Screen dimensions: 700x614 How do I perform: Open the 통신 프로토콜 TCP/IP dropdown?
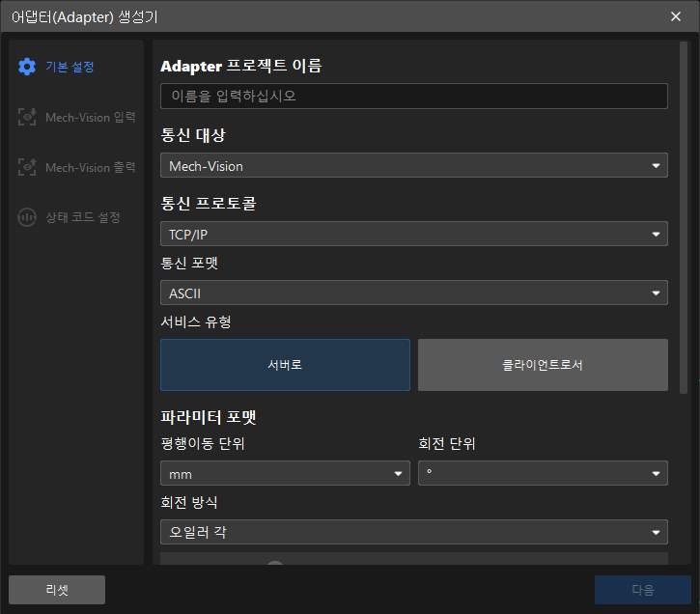coord(414,234)
